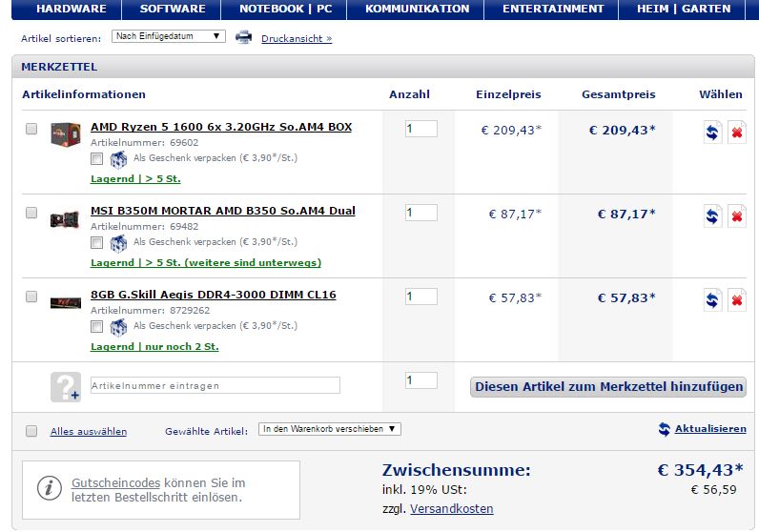Viewport: 759px width, 532px height.
Task: Click refresh icon for MSI B350M MORTAR
Action: click(712, 215)
